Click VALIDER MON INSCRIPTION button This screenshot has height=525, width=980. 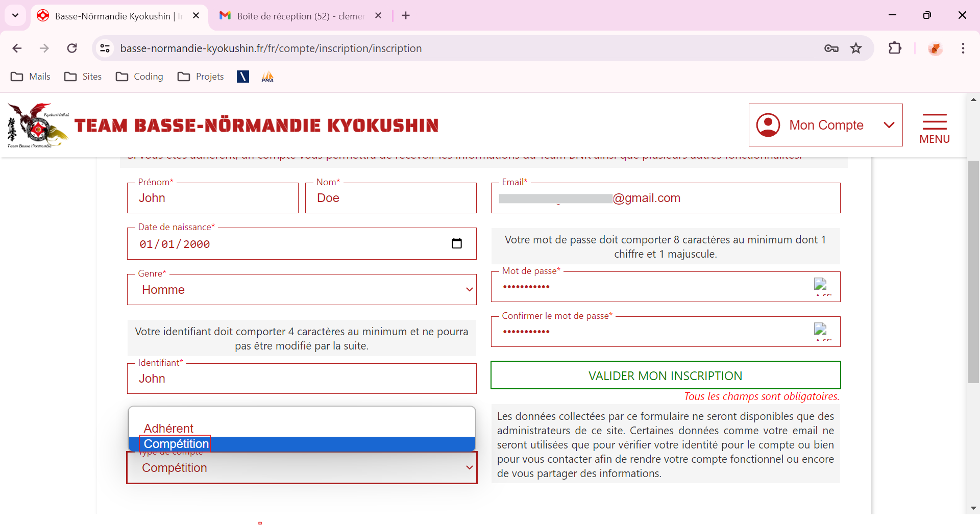click(x=665, y=376)
